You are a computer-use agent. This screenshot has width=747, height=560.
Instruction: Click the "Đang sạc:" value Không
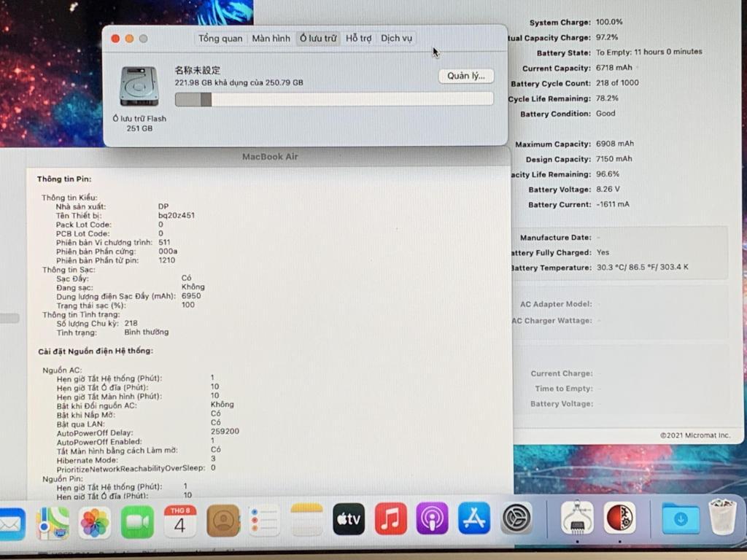pos(193,287)
